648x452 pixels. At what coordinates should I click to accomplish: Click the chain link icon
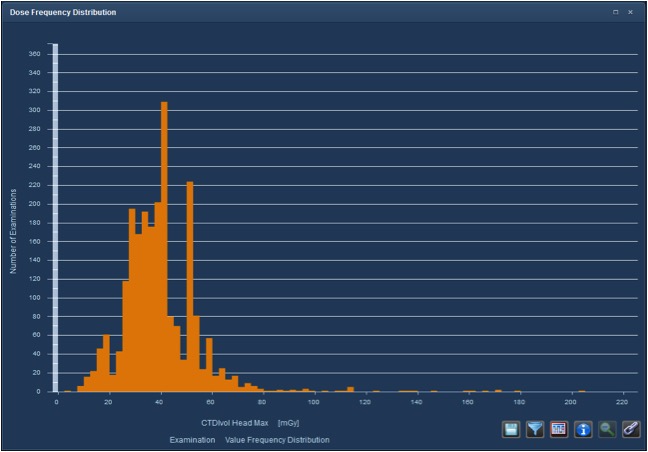631,429
